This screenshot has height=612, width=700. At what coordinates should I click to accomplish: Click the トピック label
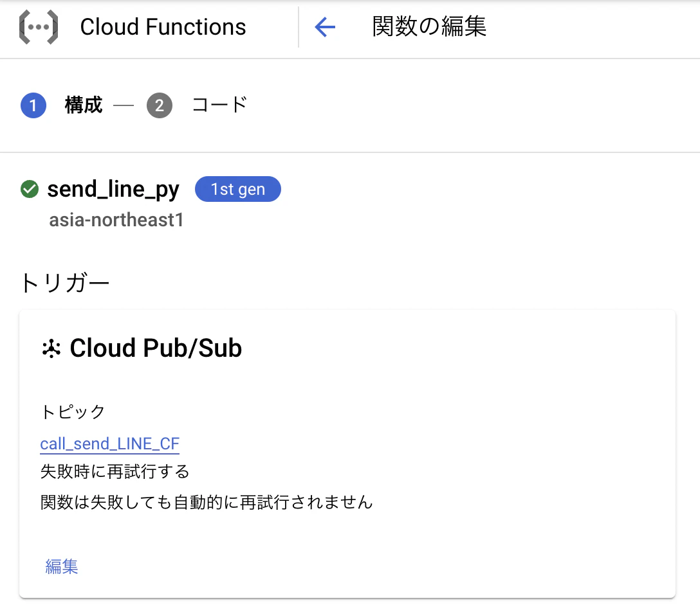point(73,411)
